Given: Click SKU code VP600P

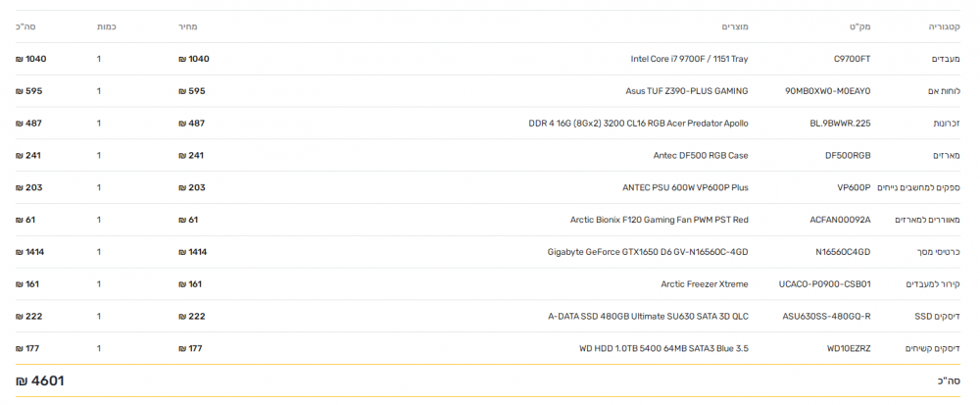Looking at the screenshot, I should pyautogui.click(x=854, y=187).
